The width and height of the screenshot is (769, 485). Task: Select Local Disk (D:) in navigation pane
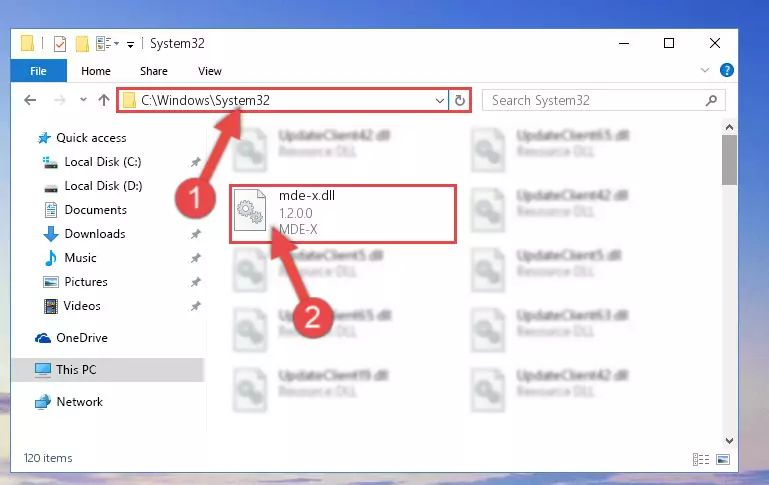[103, 186]
